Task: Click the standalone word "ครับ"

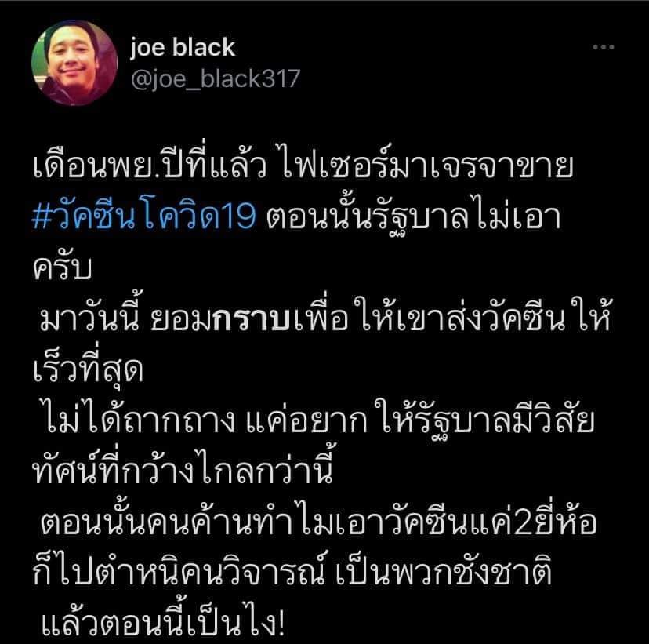Action: [x=62, y=268]
